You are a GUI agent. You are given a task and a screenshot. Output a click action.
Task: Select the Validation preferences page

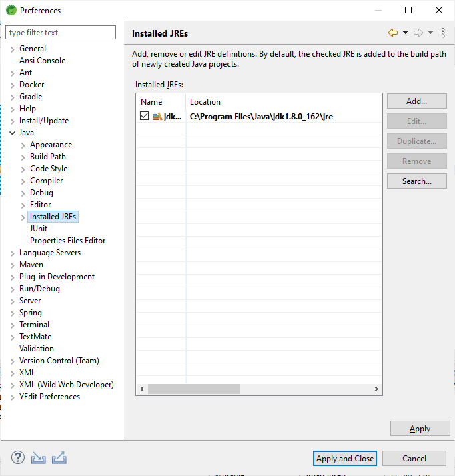click(37, 349)
